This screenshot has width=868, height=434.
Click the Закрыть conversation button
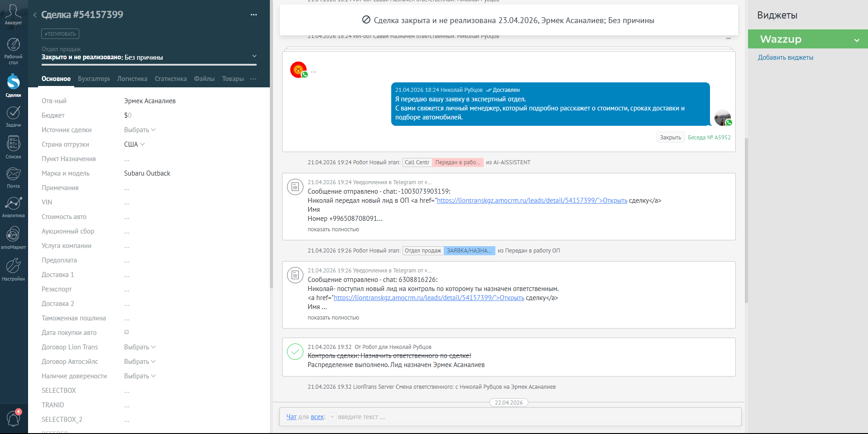point(670,138)
